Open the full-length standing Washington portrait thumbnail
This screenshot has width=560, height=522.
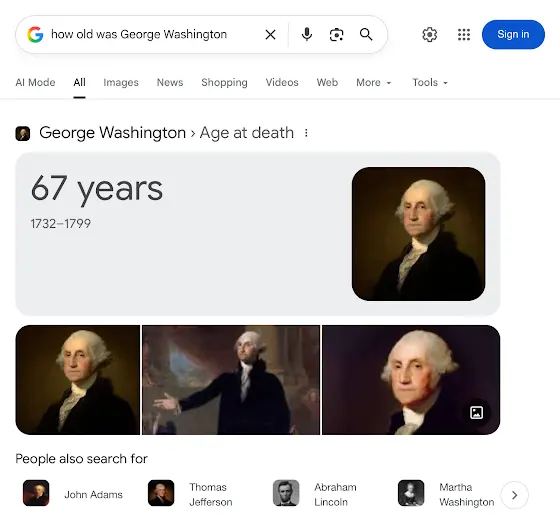click(231, 380)
